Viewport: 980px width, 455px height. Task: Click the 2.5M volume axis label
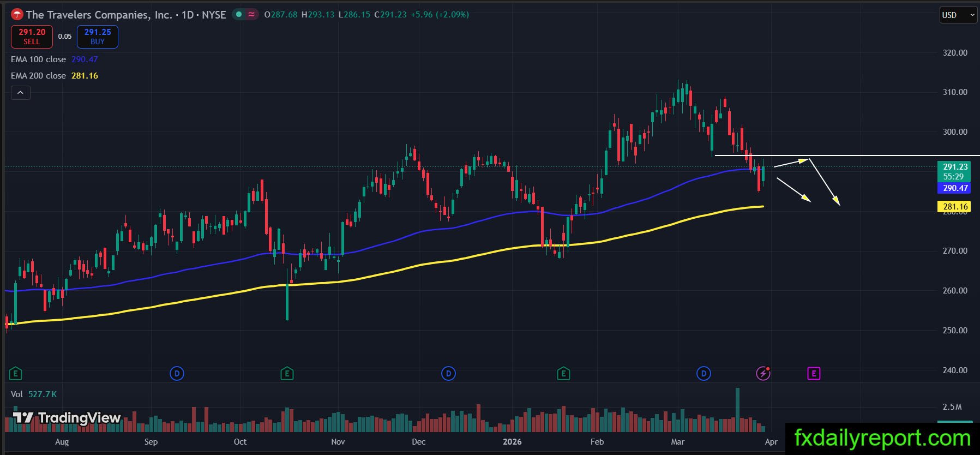[x=952, y=407]
